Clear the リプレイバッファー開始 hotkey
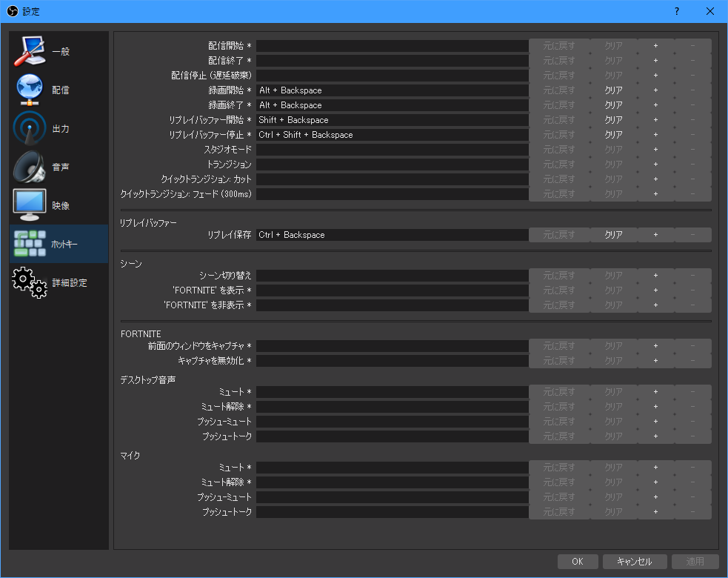Viewport: 728px width, 578px height. pyautogui.click(x=613, y=120)
